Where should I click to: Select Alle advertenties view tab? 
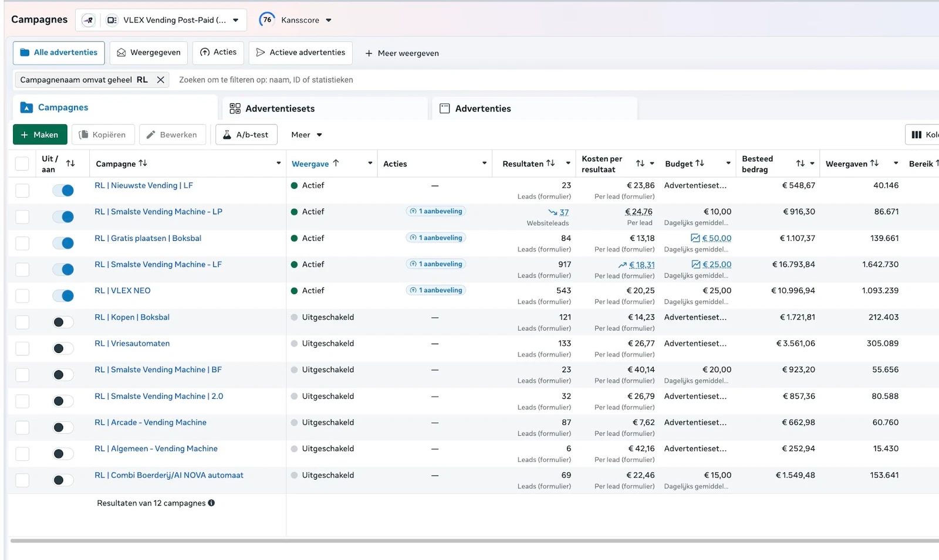coord(59,53)
